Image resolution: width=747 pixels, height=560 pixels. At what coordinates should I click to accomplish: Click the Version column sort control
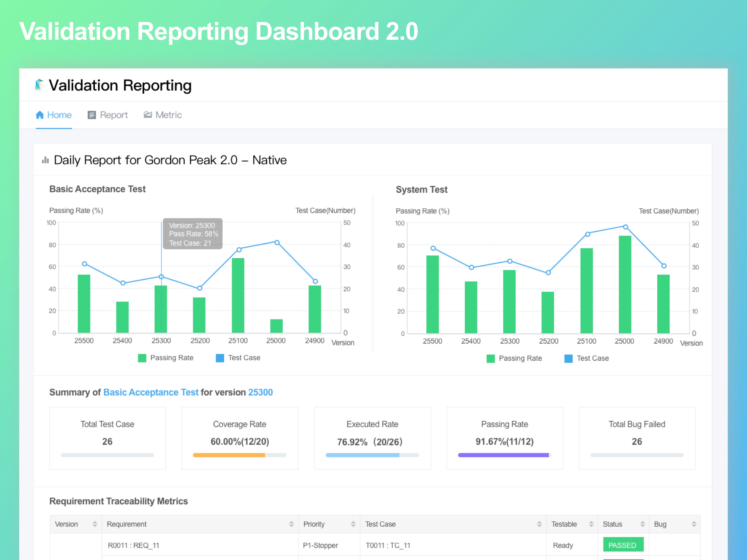(94, 524)
